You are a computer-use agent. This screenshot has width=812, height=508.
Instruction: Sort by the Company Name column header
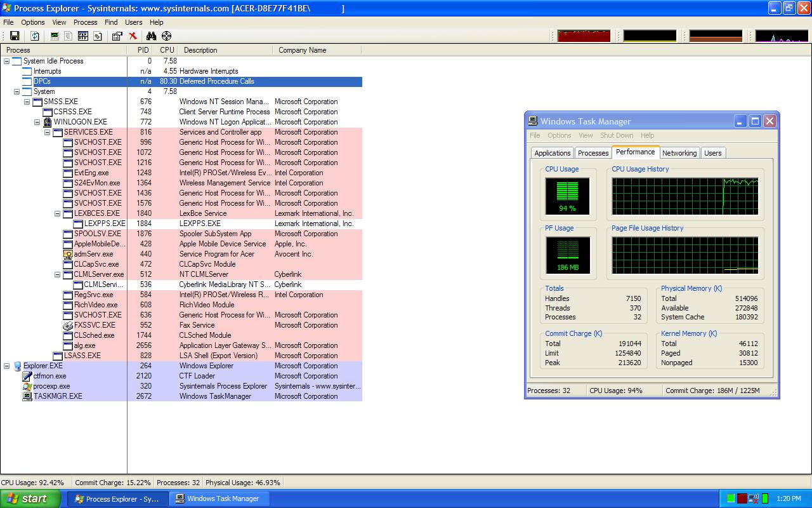click(x=317, y=50)
